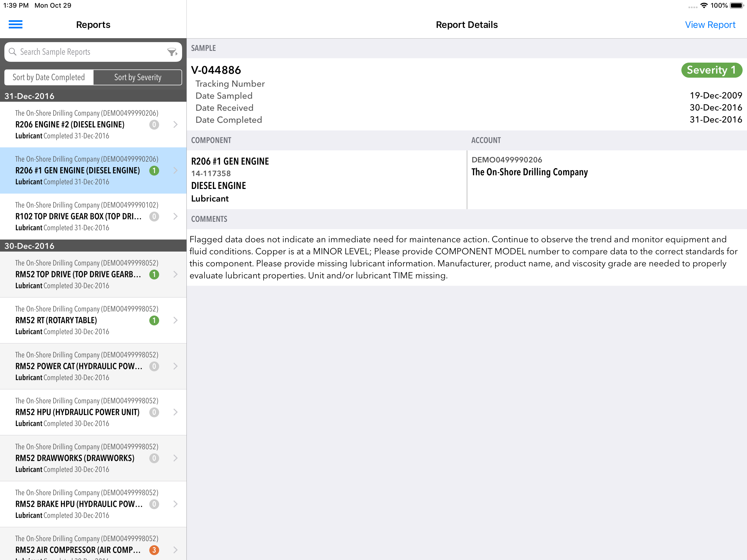This screenshot has width=747, height=560.
Task: Tap severity 0 badge on RM52 DRAWWORKS
Action: click(154, 458)
